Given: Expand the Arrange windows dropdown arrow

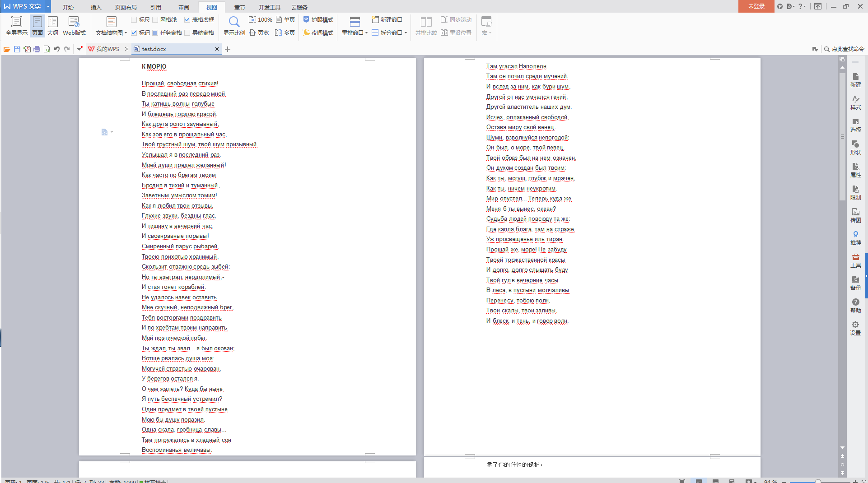Looking at the screenshot, I should [x=366, y=33].
